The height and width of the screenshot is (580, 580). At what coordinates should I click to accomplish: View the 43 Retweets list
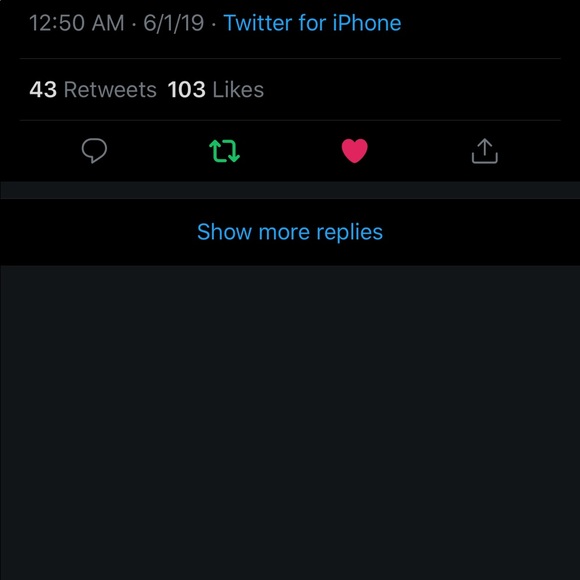93,90
